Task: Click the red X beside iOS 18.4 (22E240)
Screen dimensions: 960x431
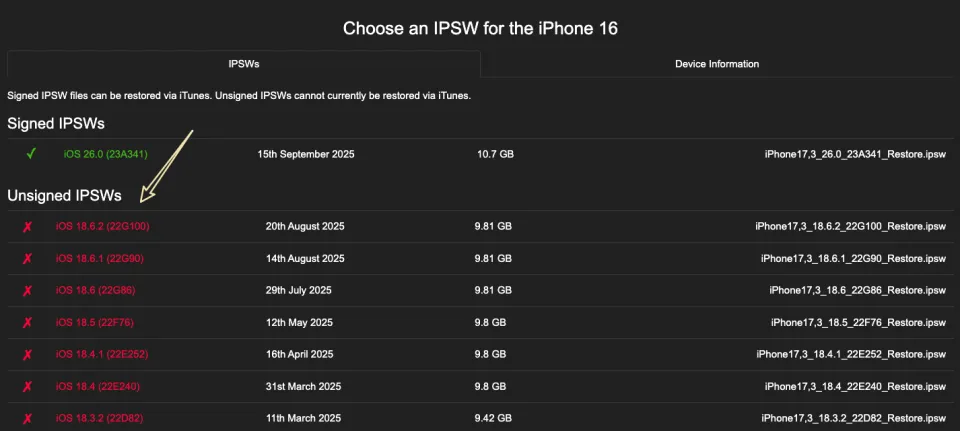Action: [28, 386]
